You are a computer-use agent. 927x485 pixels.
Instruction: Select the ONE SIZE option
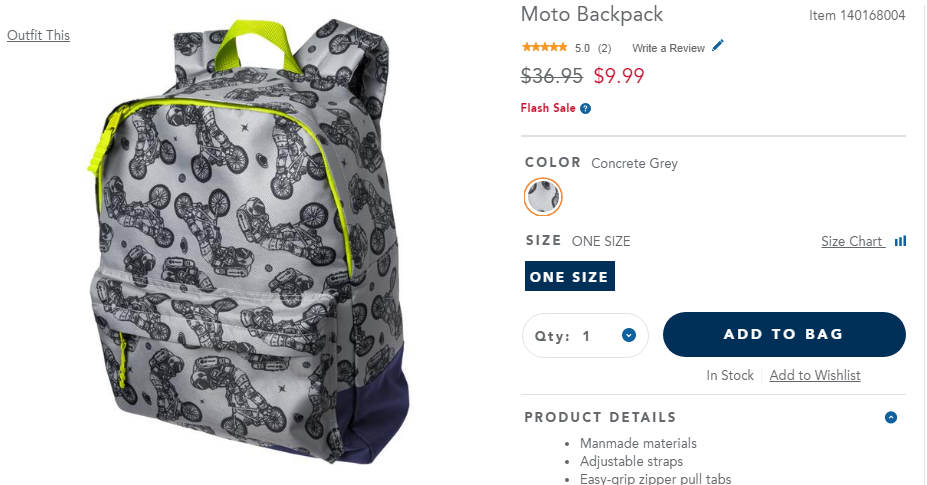569,276
